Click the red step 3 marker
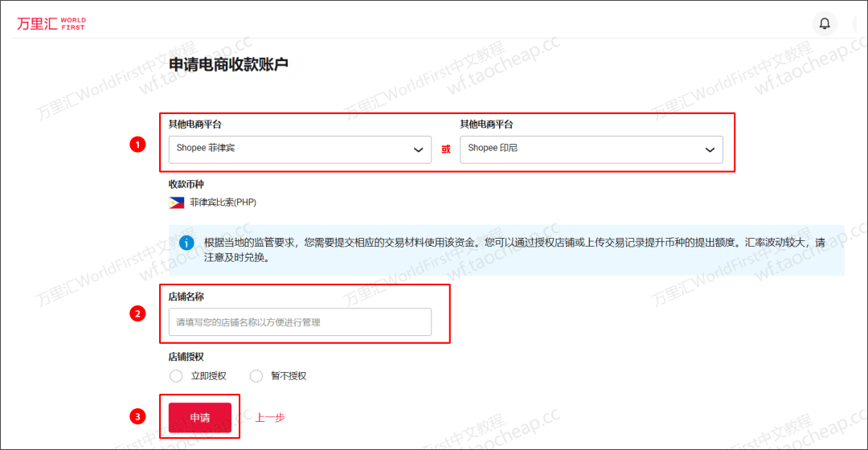 pyautogui.click(x=137, y=416)
